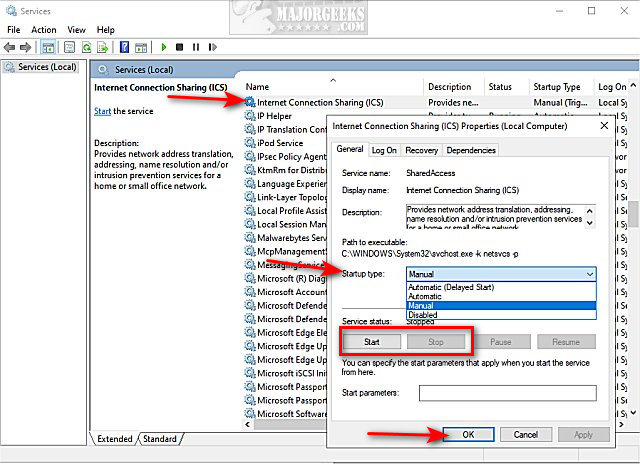The width and height of the screenshot is (640, 464).
Task: Click the gear icon beside Link-Layer Topology
Action: [x=250, y=197]
